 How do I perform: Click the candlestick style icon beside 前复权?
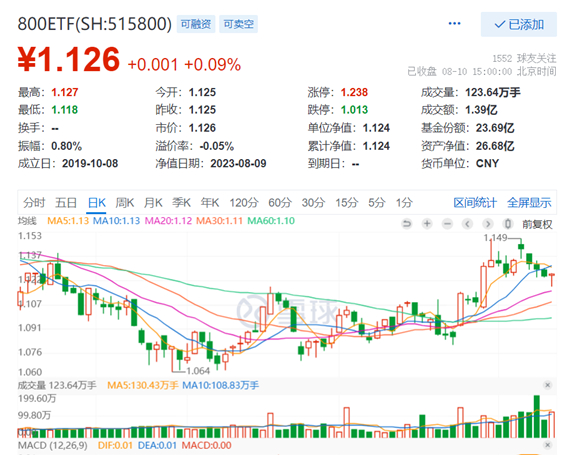pos(508,224)
